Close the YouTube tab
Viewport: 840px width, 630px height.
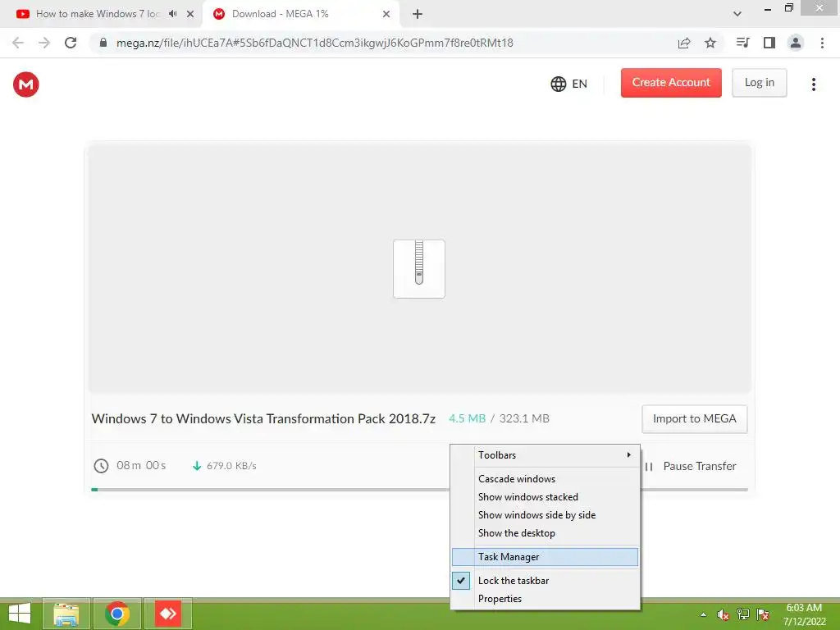190,14
